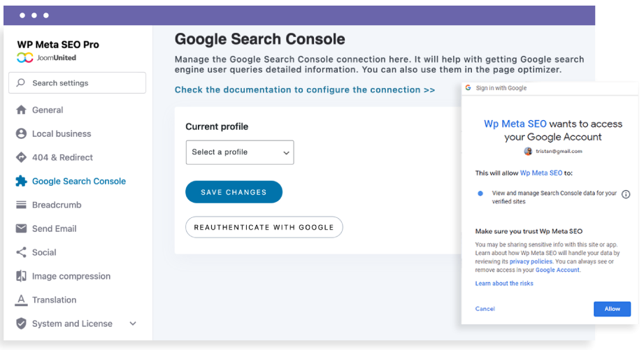Click the Translation letter icon
The image size is (644, 350).
pyautogui.click(x=20, y=300)
